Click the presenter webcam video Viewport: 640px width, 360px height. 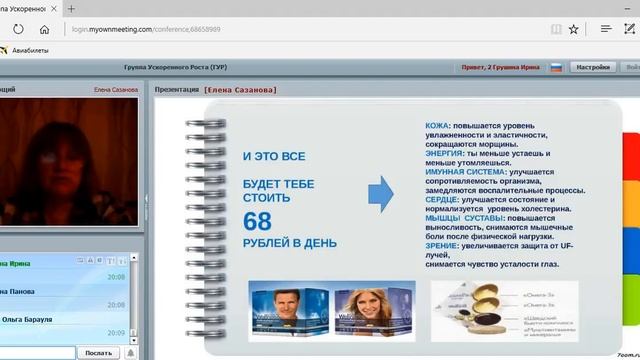(x=69, y=162)
